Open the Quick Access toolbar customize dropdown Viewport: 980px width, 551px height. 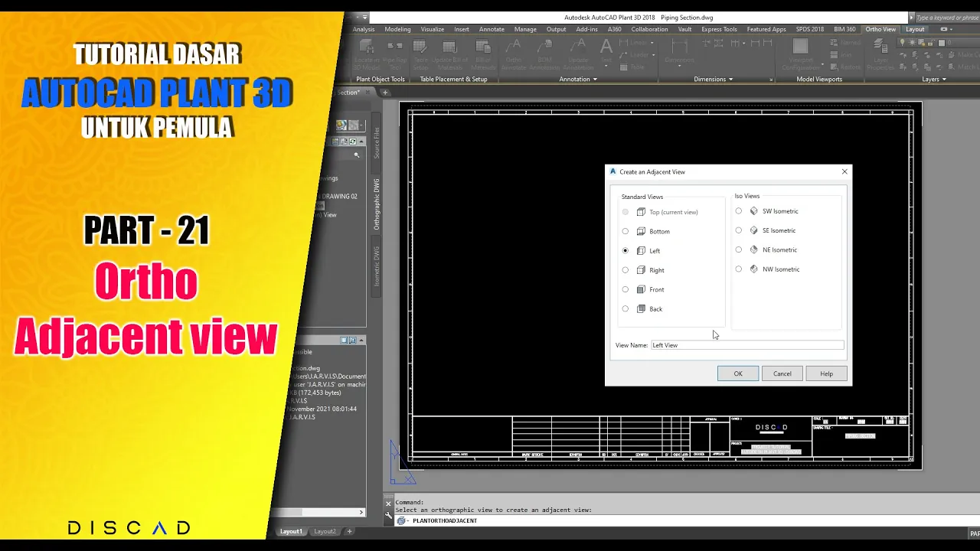(365, 17)
